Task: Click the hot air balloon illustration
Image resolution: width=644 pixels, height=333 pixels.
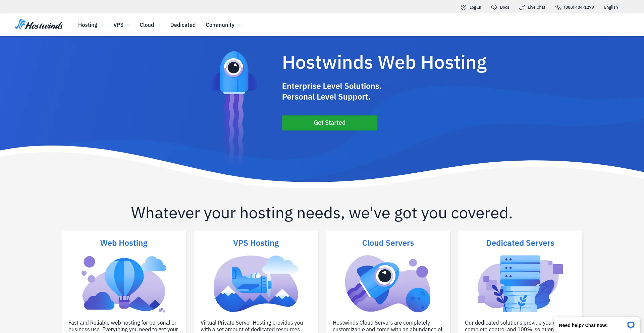Action: [124, 284]
